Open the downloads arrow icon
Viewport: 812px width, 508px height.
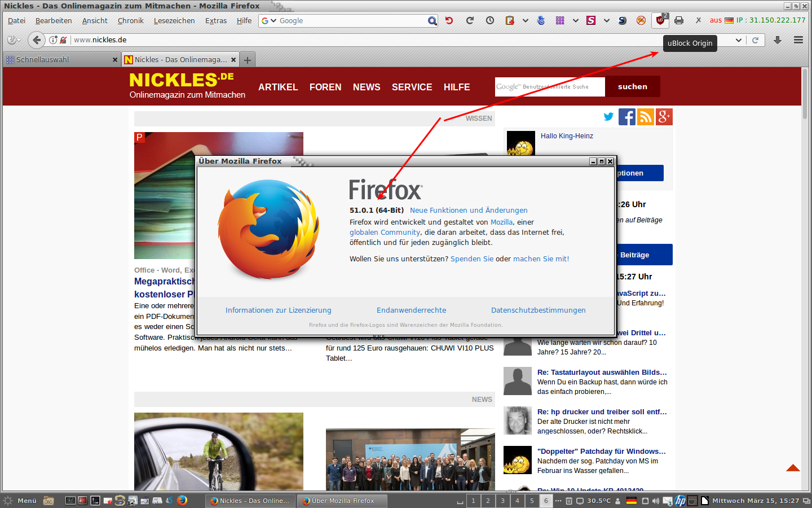pos(778,40)
